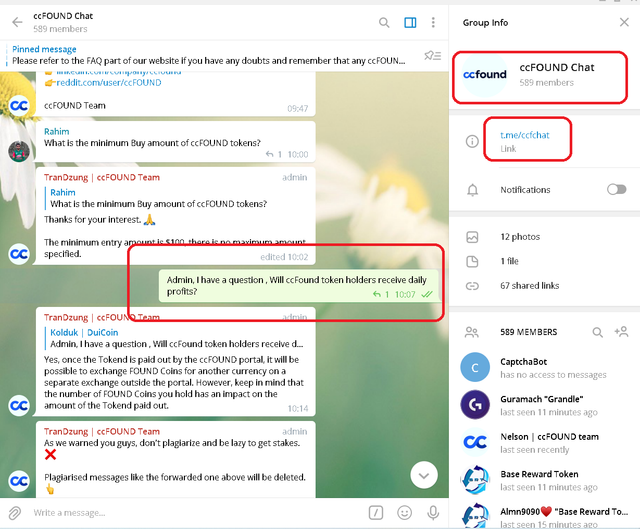Screen dimensions: 640x529
Task: Click Rahim's profile avatar in chat
Action: click(19, 151)
